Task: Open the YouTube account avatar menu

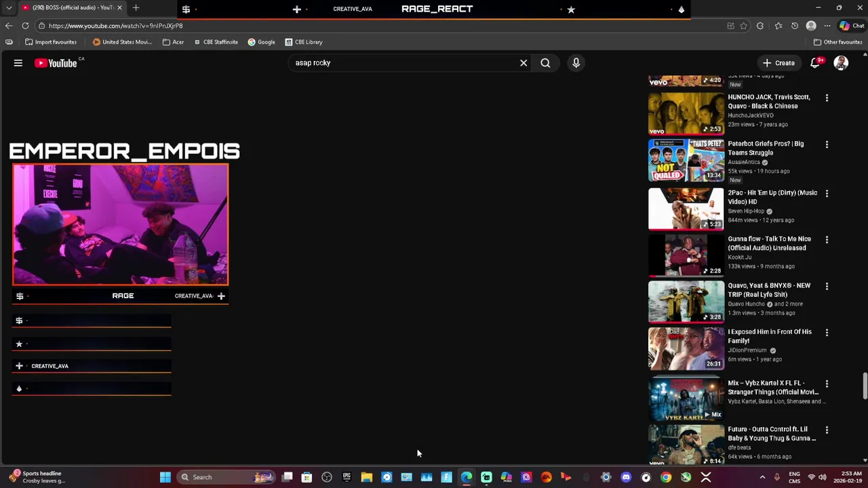Action: pos(841,63)
